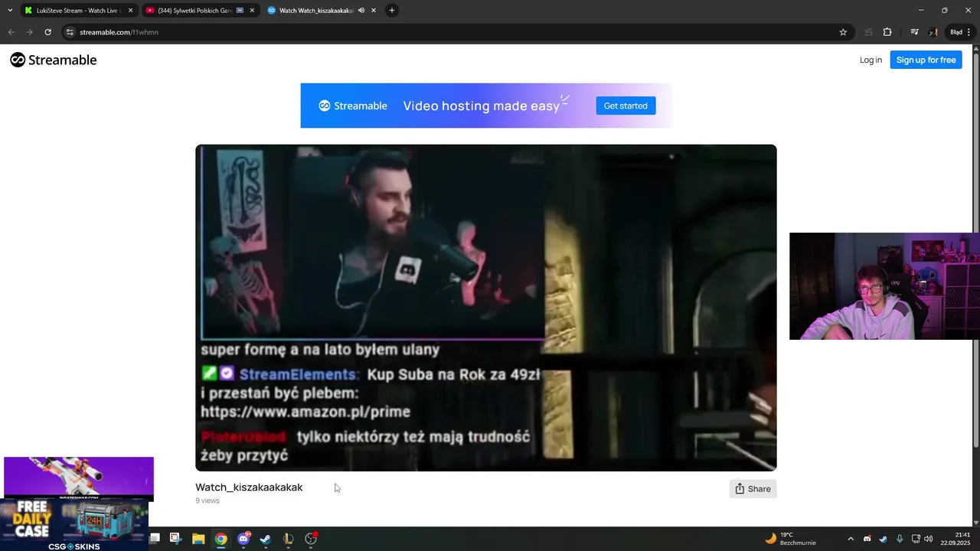Image resolution: width=980 pixels, height=551 pixels.
Task: Go back to the previous page
Action: click(11, 32)
